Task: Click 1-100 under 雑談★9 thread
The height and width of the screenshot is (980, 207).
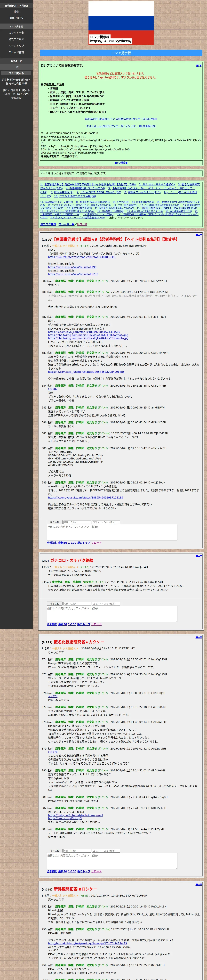Action: [72, 543]
